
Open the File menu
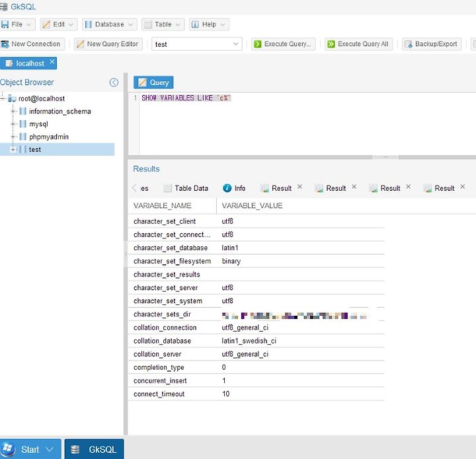pyautogui.click(x=17, y=24)
